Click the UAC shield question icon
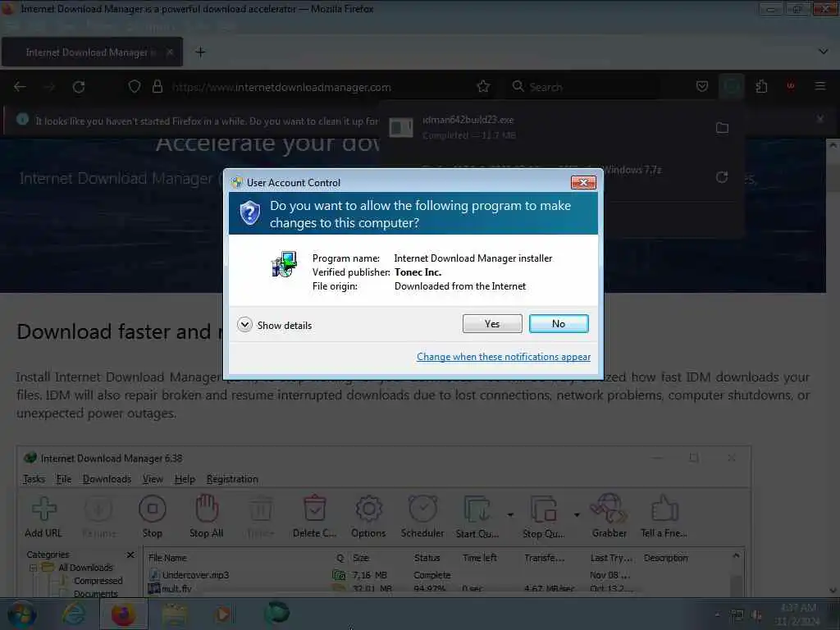The height and width of the screenshot is (630, 840). point(249,212)
